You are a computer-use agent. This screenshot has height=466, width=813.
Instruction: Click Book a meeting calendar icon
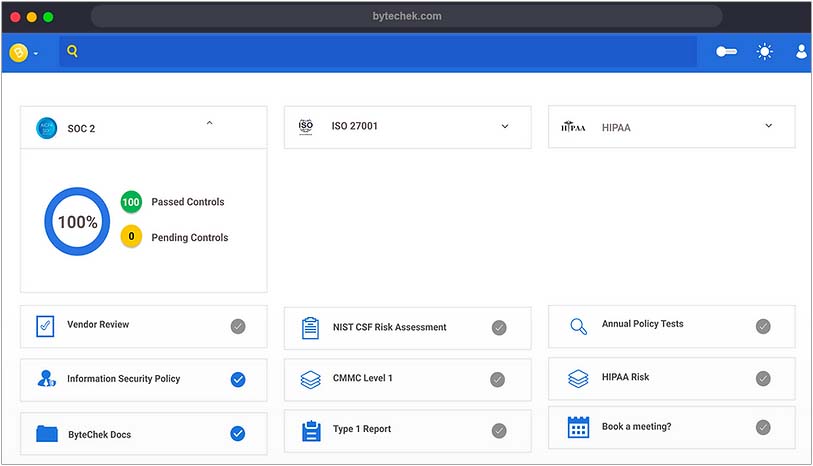[578, 427]
